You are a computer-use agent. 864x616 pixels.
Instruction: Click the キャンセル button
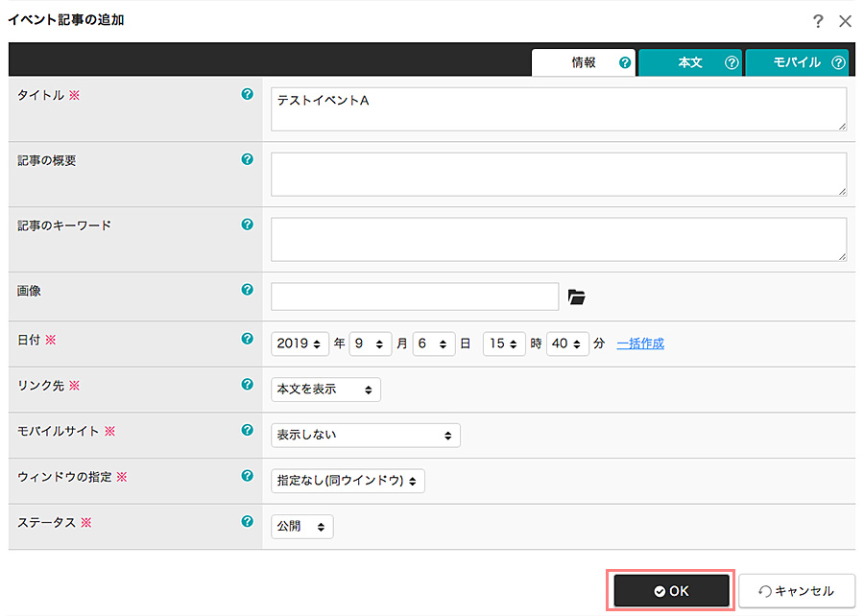pyautogui.click(x=797, y=591)
